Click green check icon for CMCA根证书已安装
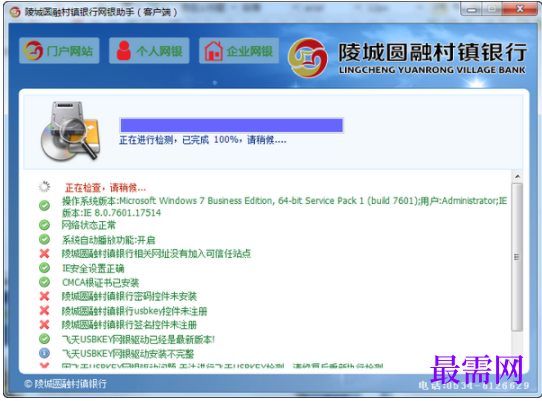This screenshot has width=542, height=401. point(44,282)
